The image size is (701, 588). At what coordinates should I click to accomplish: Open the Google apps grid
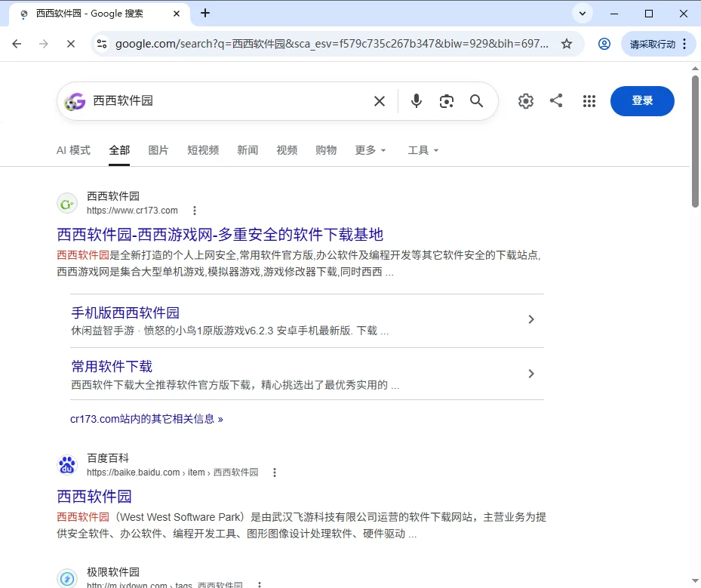(589, 101)
